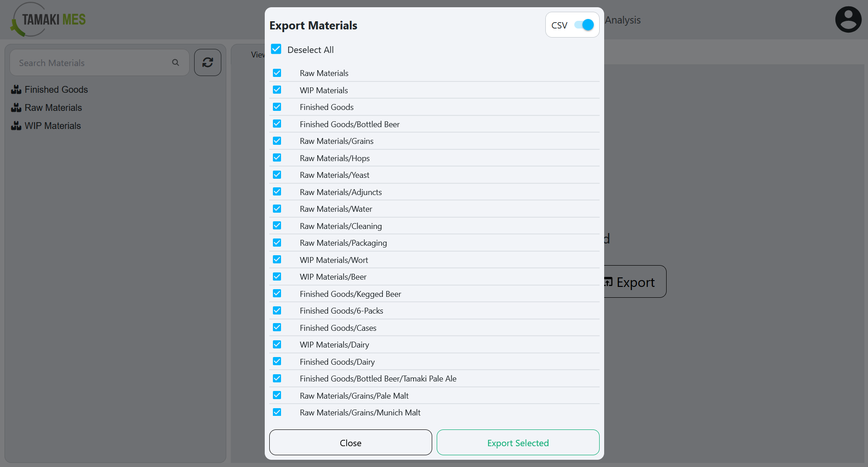Screen dimensions: 868x467
Task: Open the Analysis menu item
Action: 622,20
